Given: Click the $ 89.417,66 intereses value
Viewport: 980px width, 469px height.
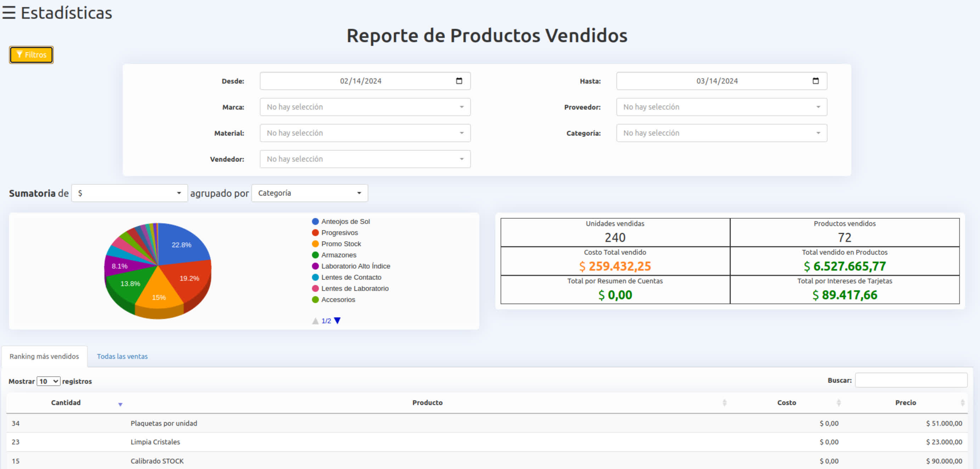Looking at the screenshot, I should [x=845, y=295].
